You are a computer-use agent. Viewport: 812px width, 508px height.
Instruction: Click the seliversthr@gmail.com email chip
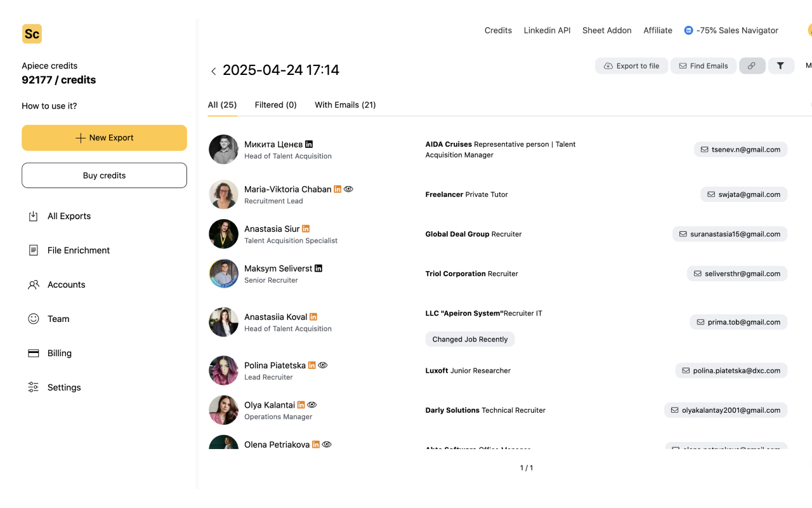tap(737, 274)
